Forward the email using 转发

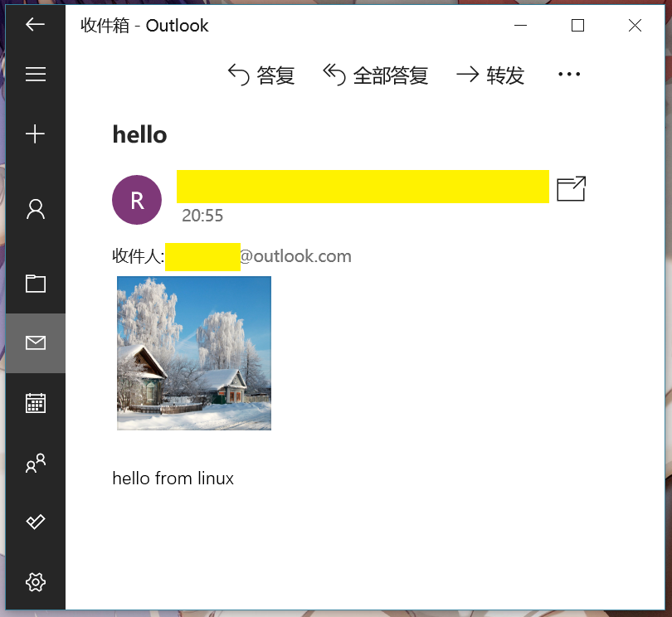click(x=490, y=75)
